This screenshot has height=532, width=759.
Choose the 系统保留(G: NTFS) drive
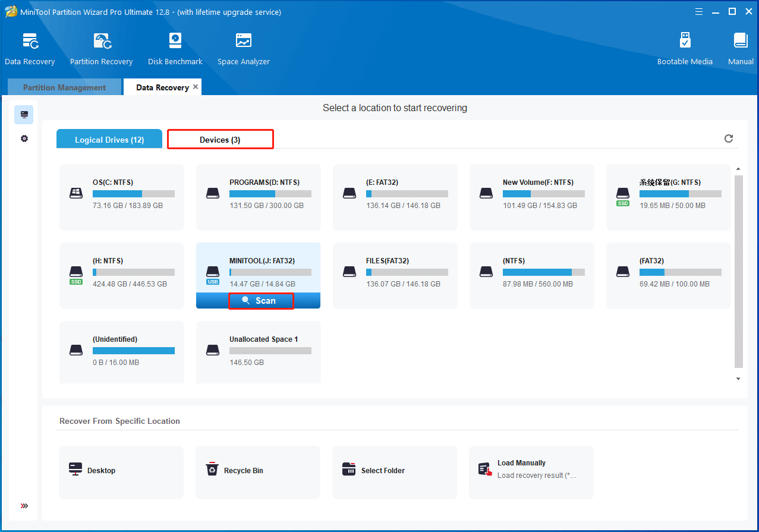click(669, 197)
